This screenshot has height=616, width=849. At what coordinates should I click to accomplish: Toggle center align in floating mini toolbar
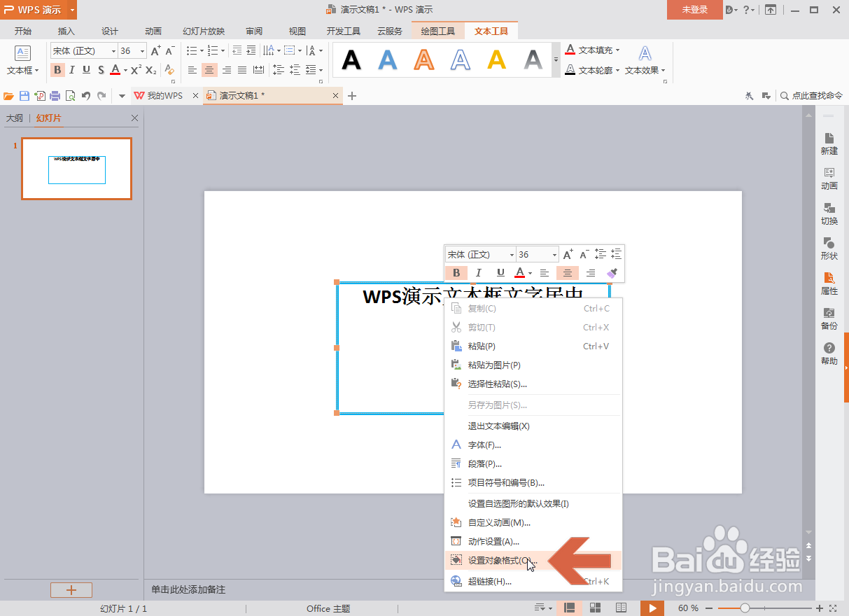coord(568,273)
